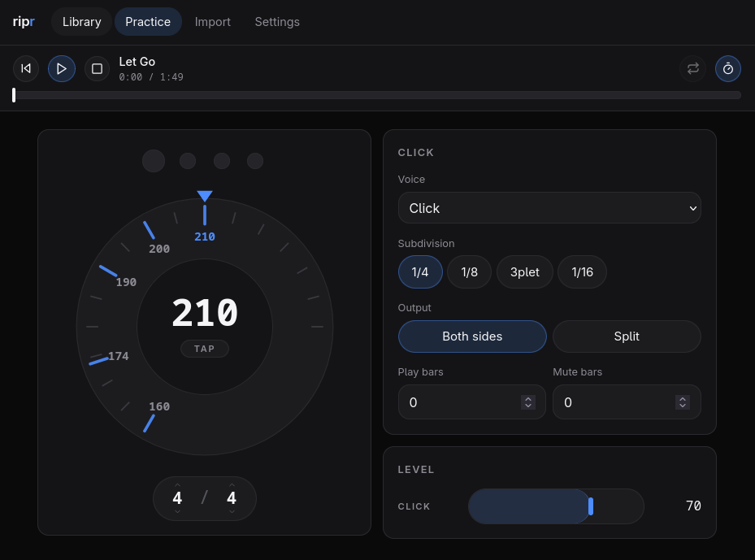Click the ripr logo
The height and width of the screenshot is (560, 755).
point(24,22)
